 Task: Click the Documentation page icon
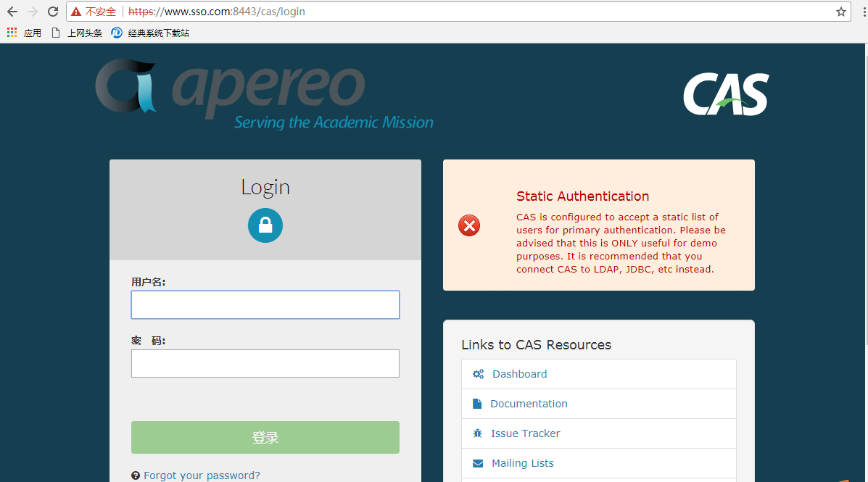tap(478, 403)
